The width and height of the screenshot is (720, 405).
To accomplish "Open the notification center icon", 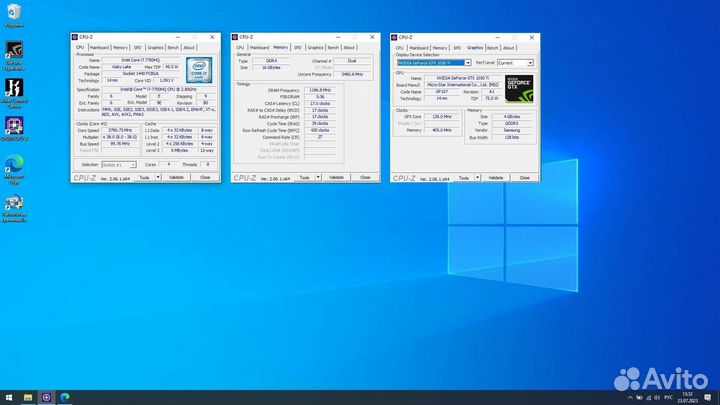I will [708, 398].
